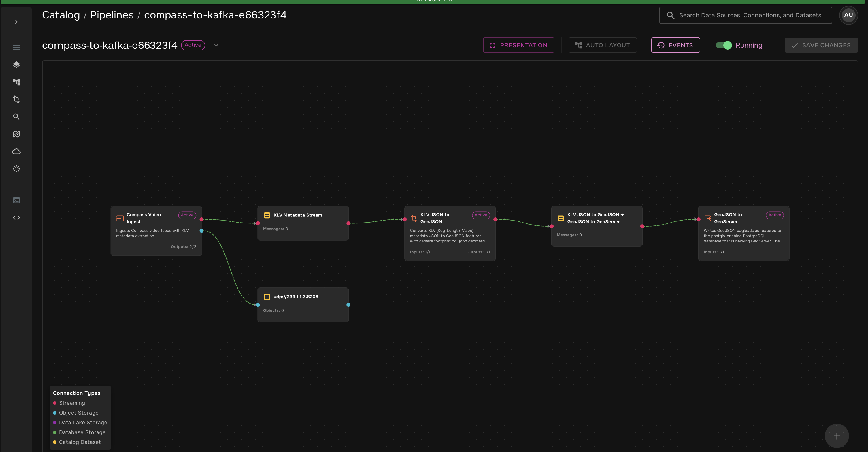The width and height of the screenshot is (868, 452).
Task: Click the Pipelines breadcrumb link
Action: pyautogui.click(x=112, y=15)
